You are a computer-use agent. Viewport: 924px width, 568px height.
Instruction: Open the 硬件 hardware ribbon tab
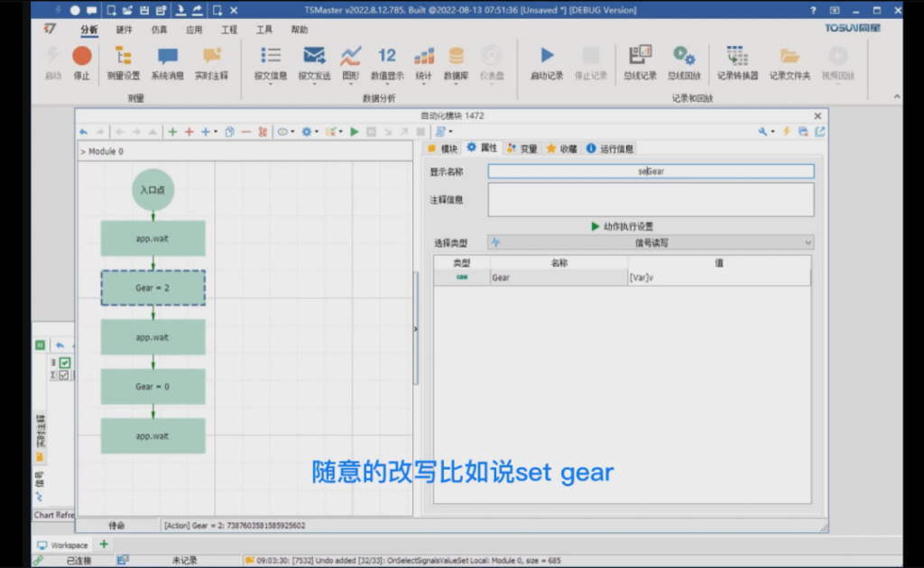point(124,30)
